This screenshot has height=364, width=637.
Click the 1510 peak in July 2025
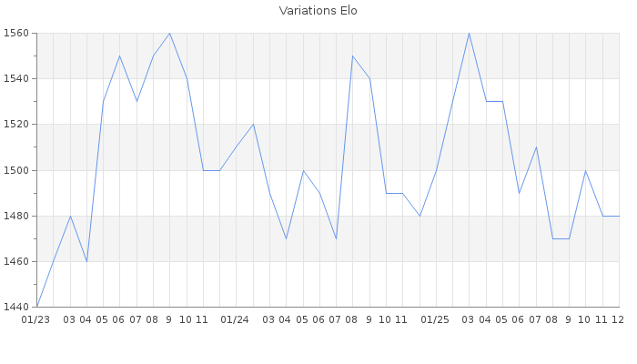point(536,147)
